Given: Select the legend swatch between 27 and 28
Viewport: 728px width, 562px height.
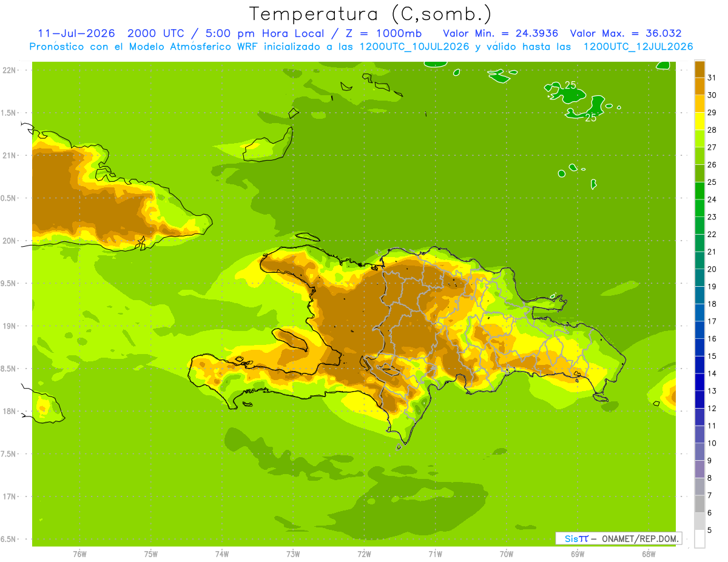Looking at the screenshot, I should tap(699, 139).
